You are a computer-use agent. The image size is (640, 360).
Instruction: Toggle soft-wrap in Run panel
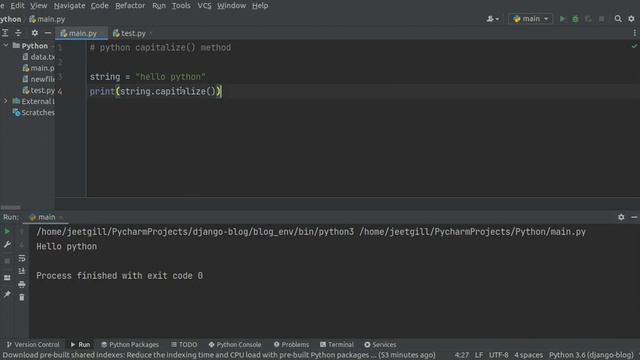click(x=22, y=258)
